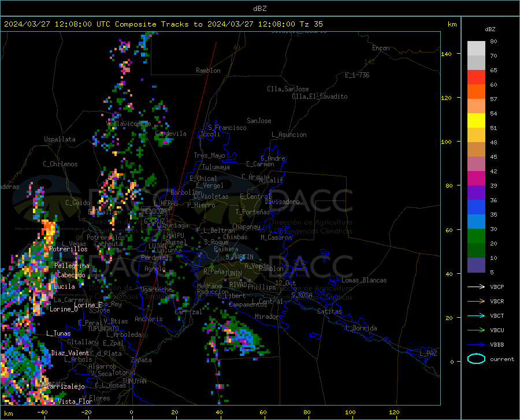Click the 'L_Tunas' map label

tap(58, 333)
